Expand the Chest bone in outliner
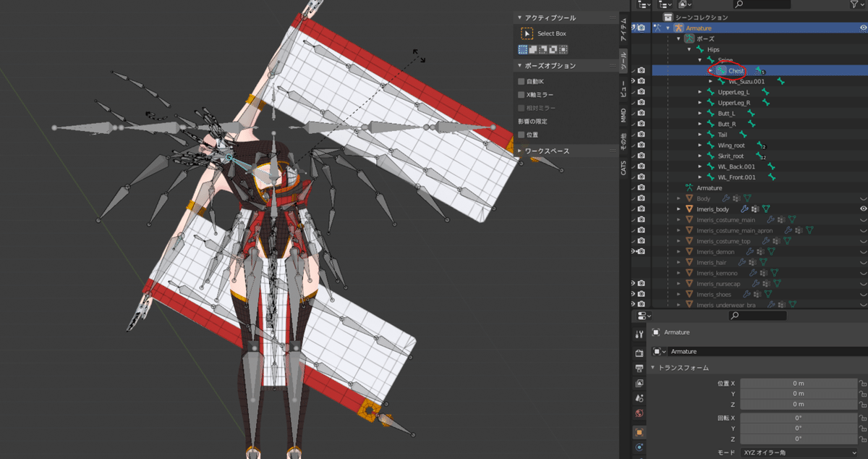This screenshot has width=868, height=459. pyautogui.click(x=711, y=71)
